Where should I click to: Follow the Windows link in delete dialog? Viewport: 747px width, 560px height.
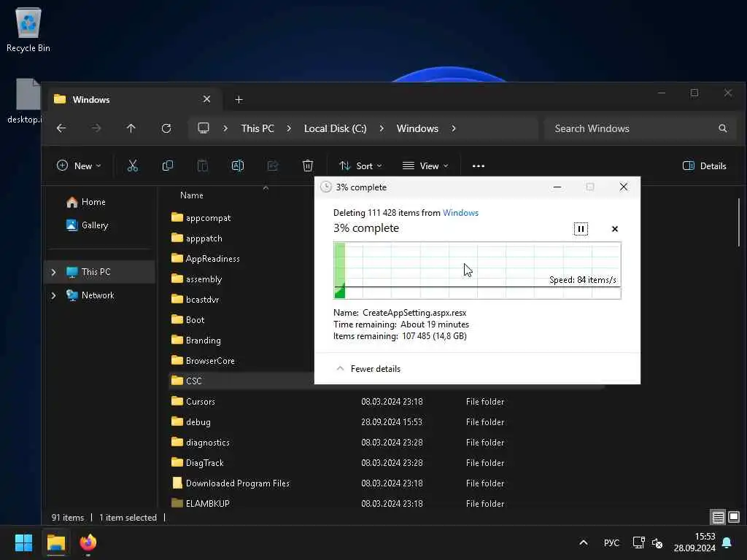tap(460, 213)
